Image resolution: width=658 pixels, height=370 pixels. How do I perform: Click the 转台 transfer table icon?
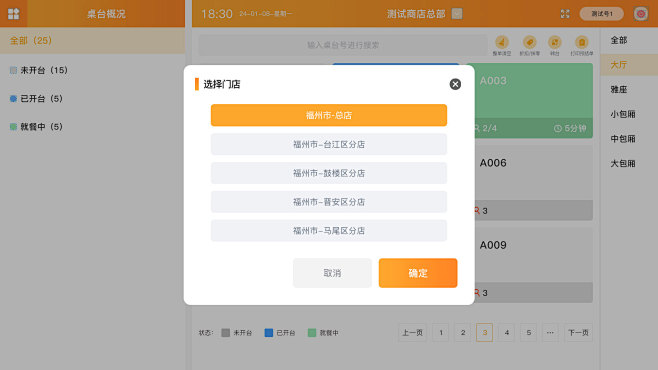[555, 45]
